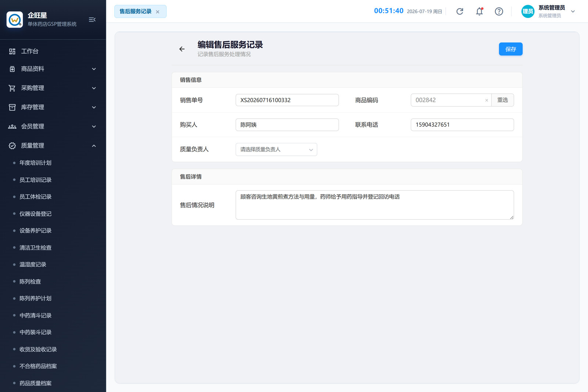The image size is (588, 392).
Task: Click the refresh icon in the top bar
Action: click(x=460, y=11)
